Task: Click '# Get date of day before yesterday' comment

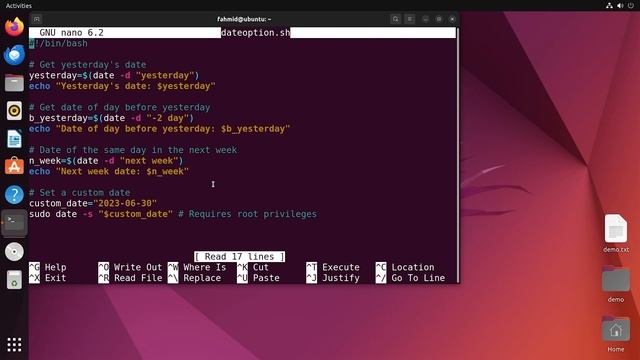Action: click(120, 107)
